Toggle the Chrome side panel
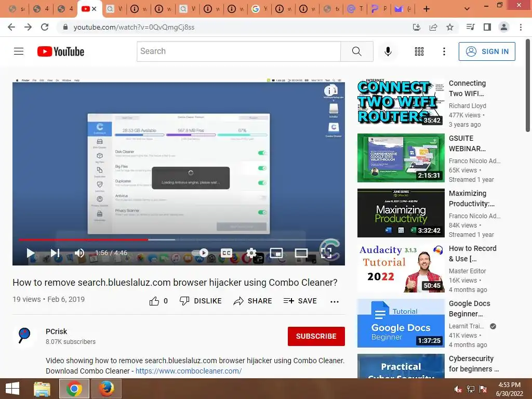 point(487,27)
